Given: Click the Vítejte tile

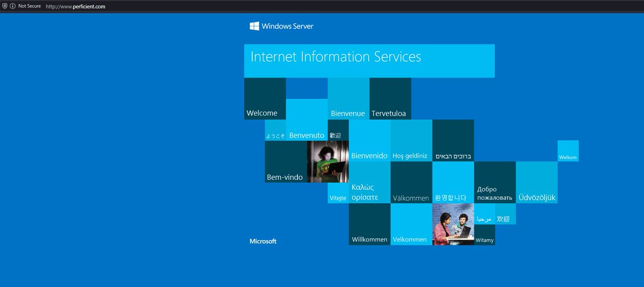Looking at the screenshot, I should click(x=338, y=193).
